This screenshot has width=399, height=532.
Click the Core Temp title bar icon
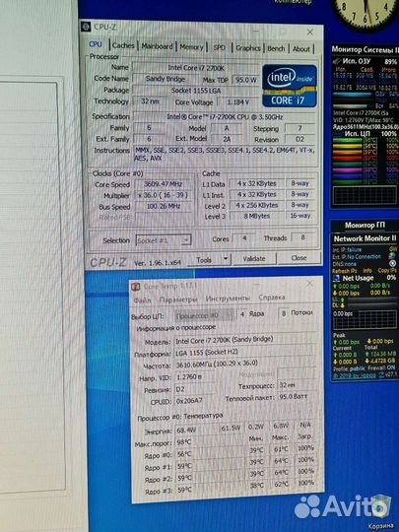click(x=136, y=287)
